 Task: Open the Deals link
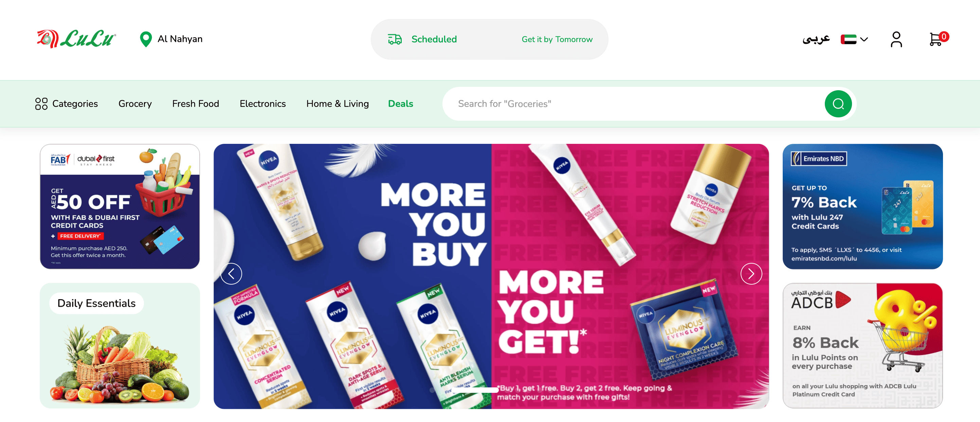point(400,104)
